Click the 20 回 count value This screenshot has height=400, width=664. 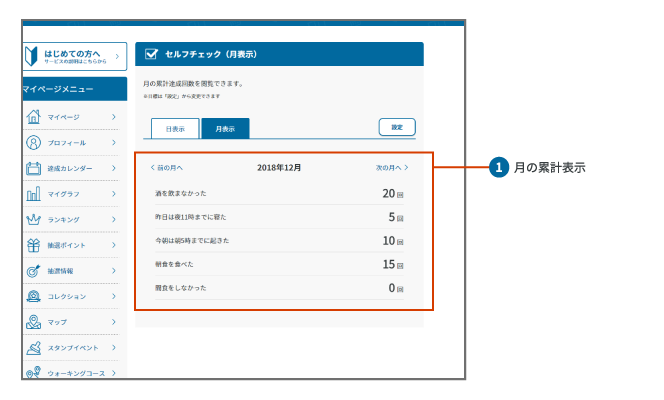click(393, 193)
